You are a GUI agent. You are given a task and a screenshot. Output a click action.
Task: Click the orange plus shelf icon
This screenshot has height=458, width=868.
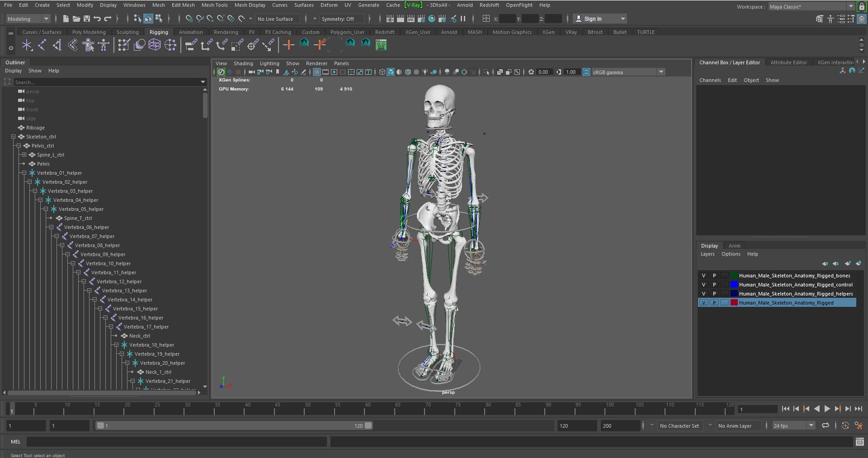(288, 45)
